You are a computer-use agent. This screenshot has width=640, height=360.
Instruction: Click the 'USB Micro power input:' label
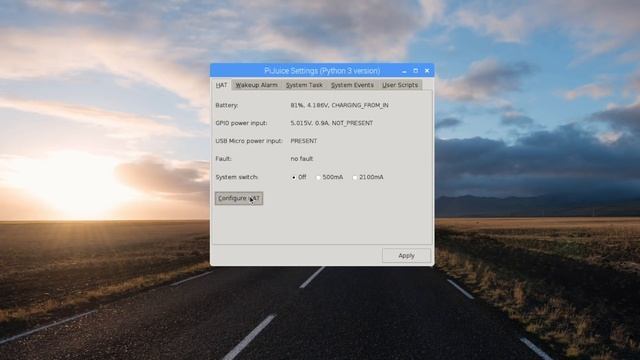pyautogui.click(x=249, y=141)
